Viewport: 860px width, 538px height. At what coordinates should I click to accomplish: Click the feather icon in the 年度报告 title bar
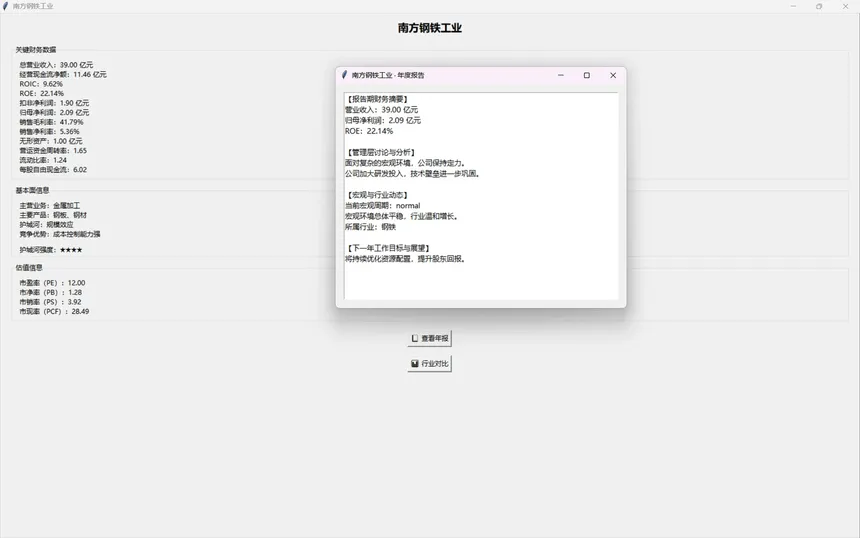tap(344, 75)
